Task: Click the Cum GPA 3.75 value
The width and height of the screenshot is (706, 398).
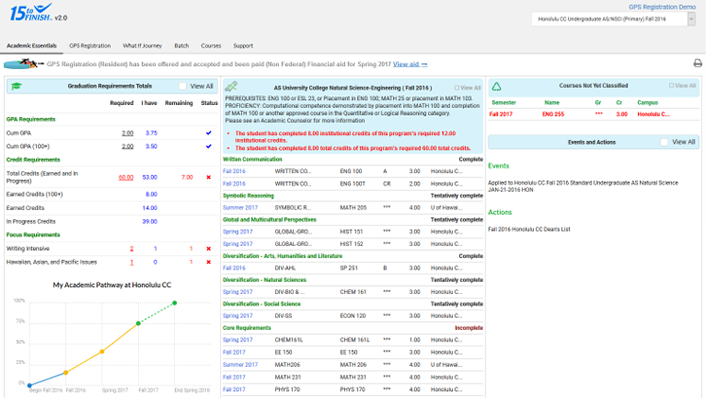Action: [x=151, y=133]
